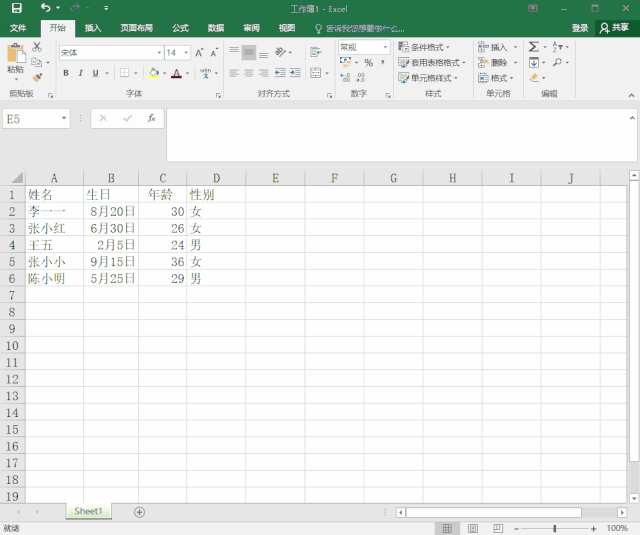Click the 登录 sign in link
Viewport: 640px width, 535px height.
click(580, 28)
